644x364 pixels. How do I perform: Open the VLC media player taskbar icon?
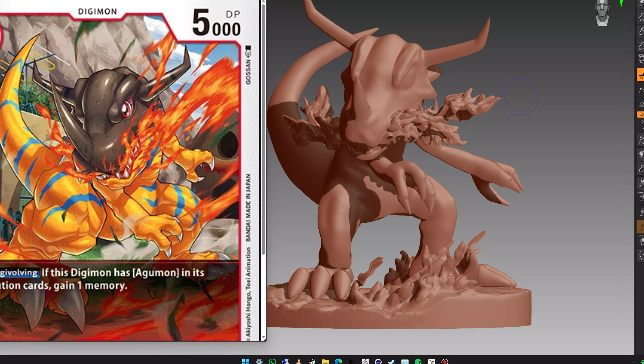pos(299,361)
